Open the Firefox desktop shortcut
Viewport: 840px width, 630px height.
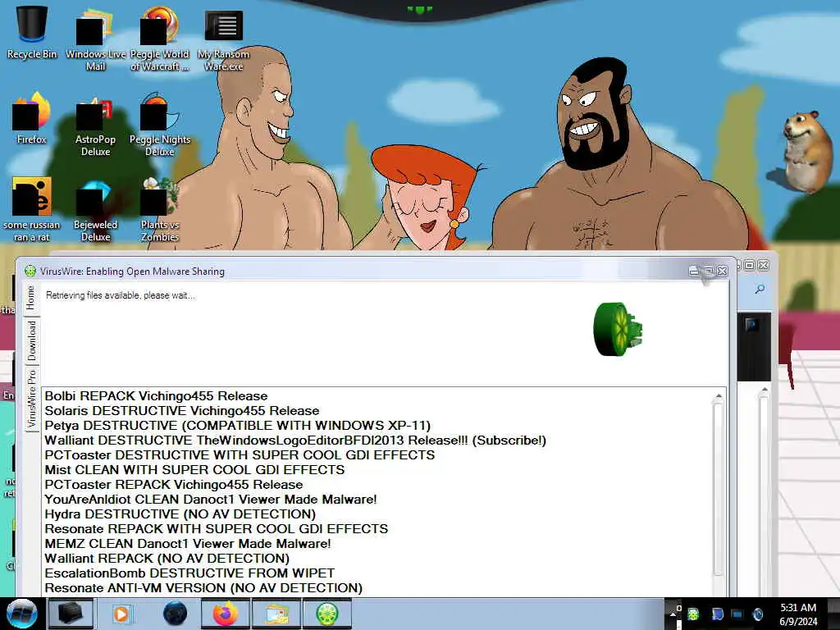click(x=32, y=118)
